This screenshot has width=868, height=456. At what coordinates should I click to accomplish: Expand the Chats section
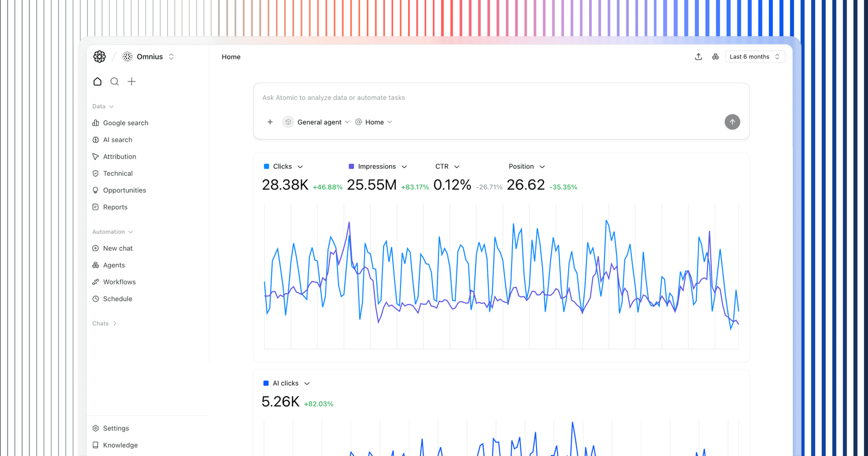[x=105, y=324]
